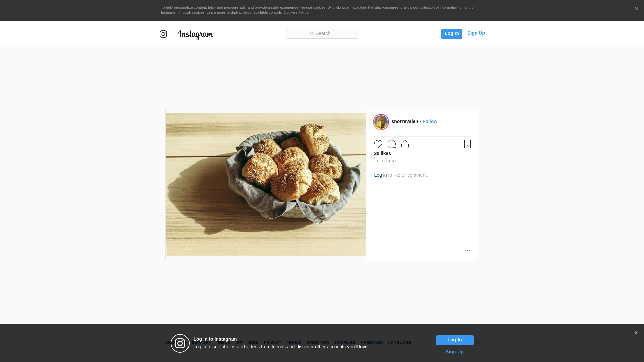Click the 1 HOUR AGO timestamp
The image size is (644, 362).
pyautogui.click(x=385, y=161)
